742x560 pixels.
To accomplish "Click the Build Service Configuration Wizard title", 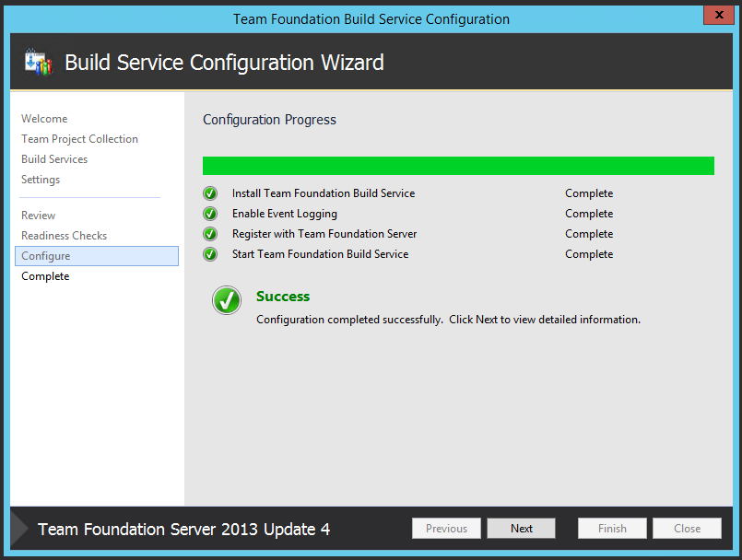I will click(224, 63).
